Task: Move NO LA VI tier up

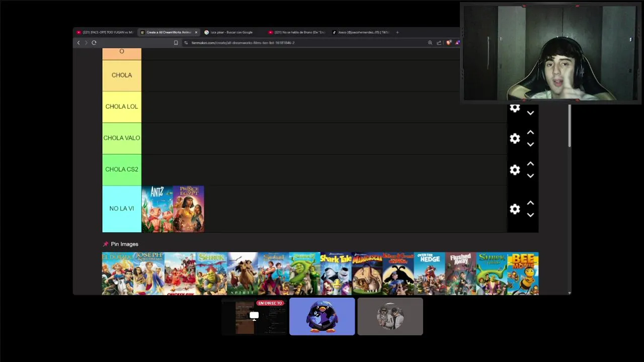Action: coord(530,203)
